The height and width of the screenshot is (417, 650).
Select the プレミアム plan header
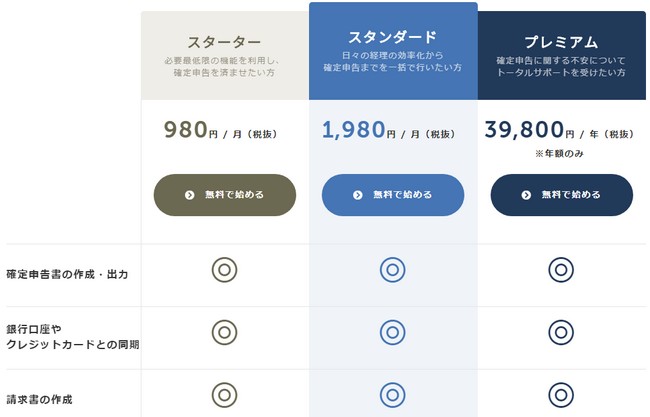point(562,56)
